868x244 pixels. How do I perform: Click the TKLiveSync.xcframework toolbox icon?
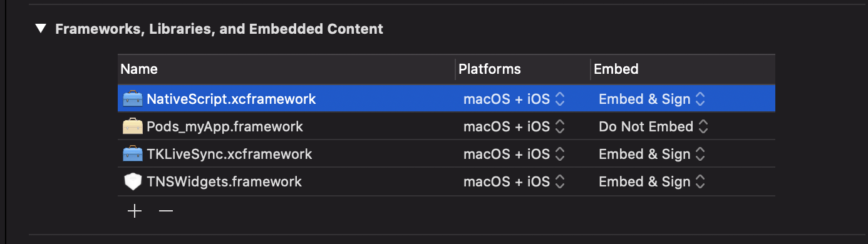tap(133, 154)
